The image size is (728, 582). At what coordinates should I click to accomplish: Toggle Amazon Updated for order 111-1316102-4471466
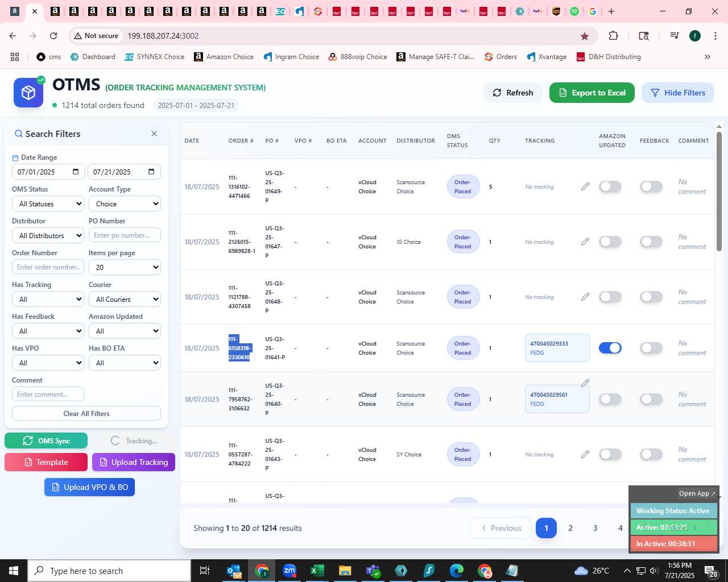point(610,186)
